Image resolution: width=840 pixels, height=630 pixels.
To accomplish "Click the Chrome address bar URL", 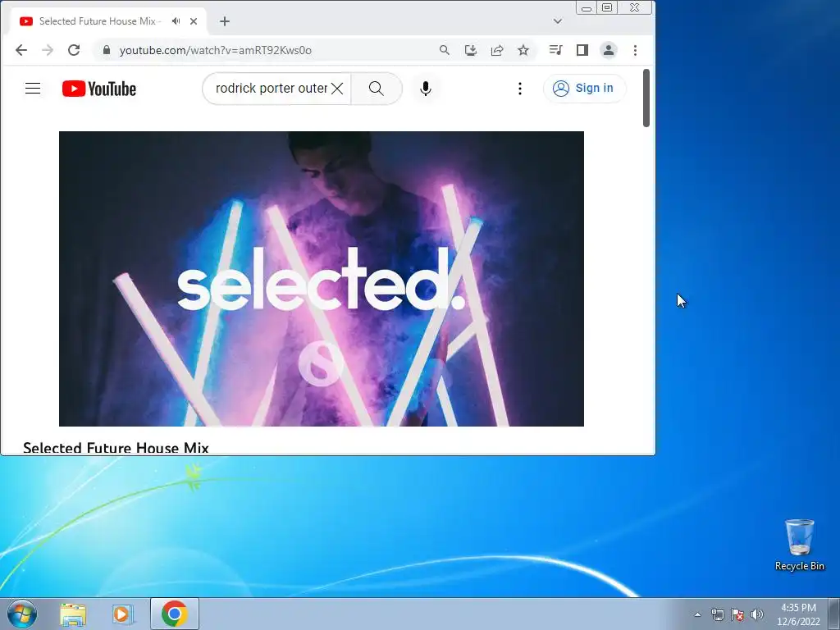I will pyautogui.click(x=216, y=50).
